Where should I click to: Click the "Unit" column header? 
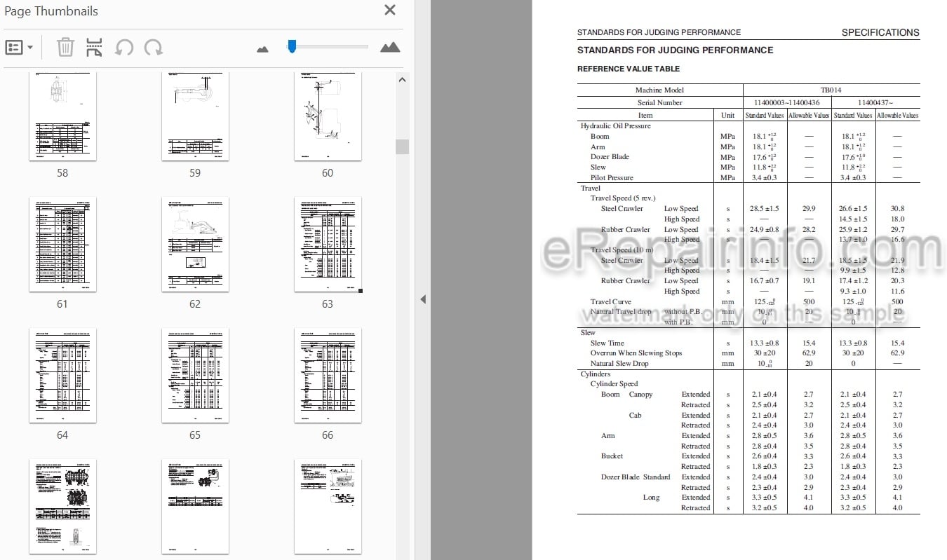[728, 116]
